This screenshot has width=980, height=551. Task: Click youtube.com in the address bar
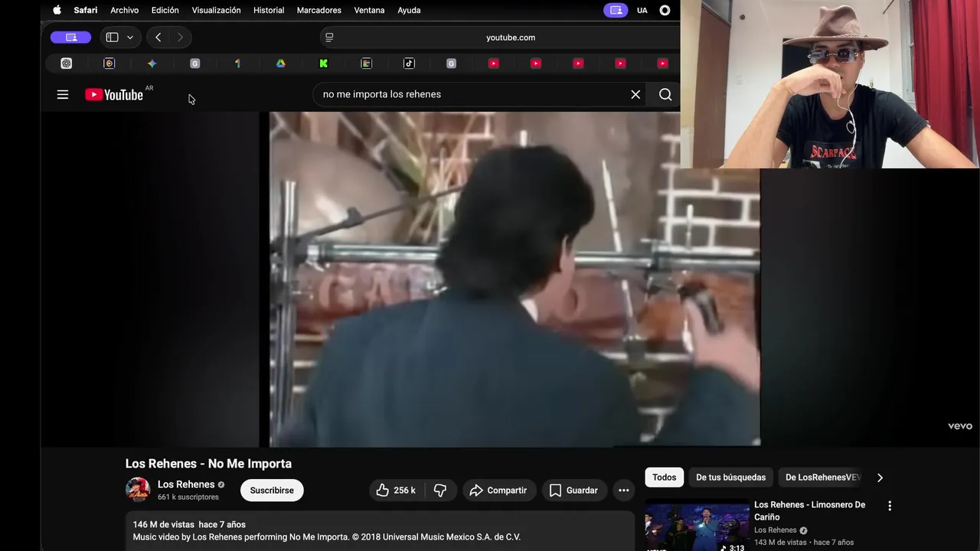(511, 37)
